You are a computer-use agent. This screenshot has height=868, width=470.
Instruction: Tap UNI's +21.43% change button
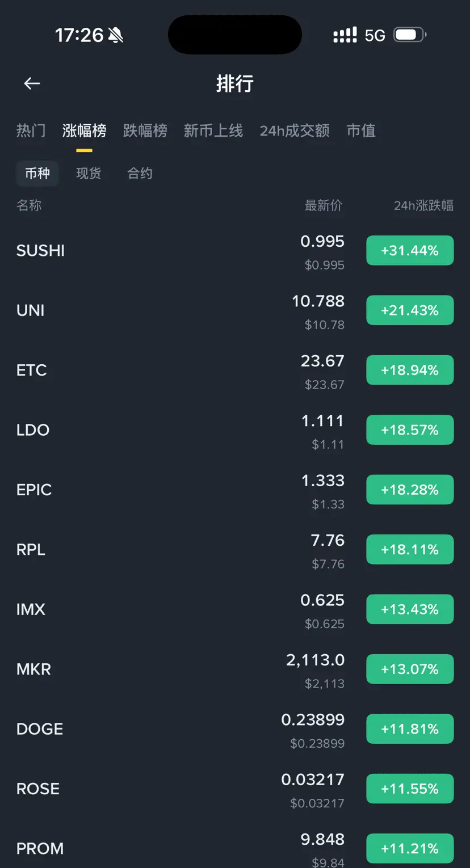pyautogui.click(x=410, y=310)
